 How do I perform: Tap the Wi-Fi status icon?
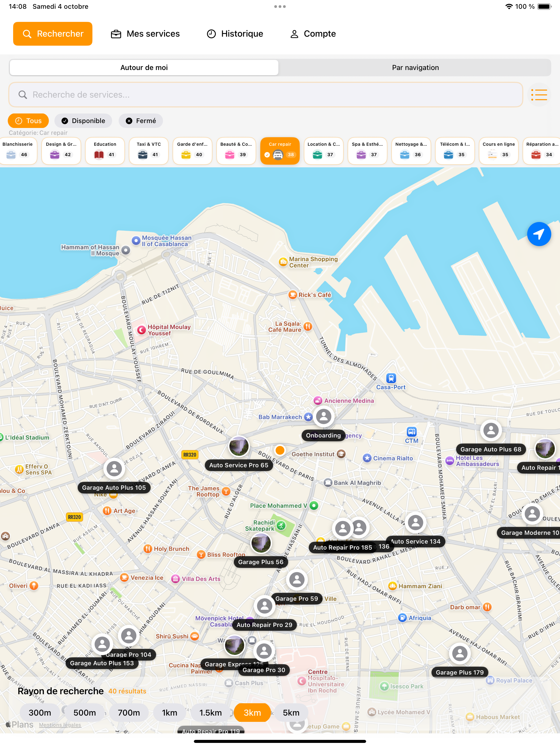pos(508,6)
